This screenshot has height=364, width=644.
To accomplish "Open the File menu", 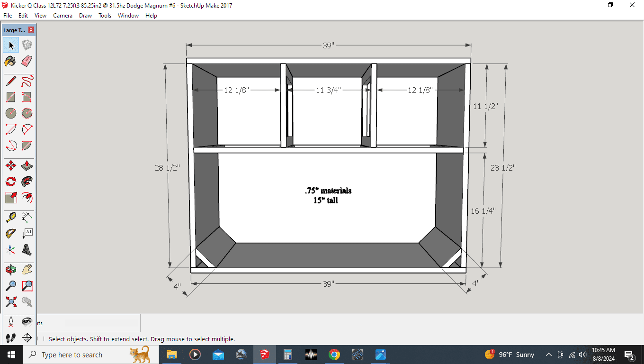I will coord(8,16).
